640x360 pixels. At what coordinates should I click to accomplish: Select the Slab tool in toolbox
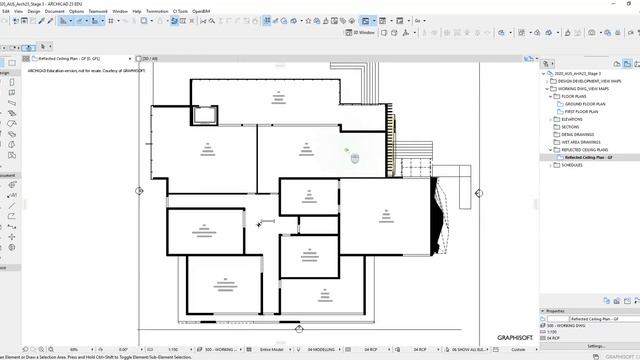tap(12, 113)
